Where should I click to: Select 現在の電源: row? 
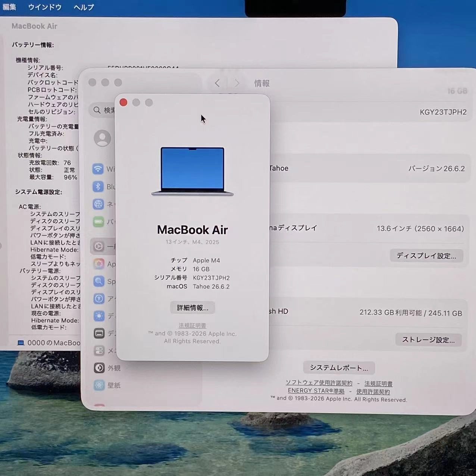point(46,313)
